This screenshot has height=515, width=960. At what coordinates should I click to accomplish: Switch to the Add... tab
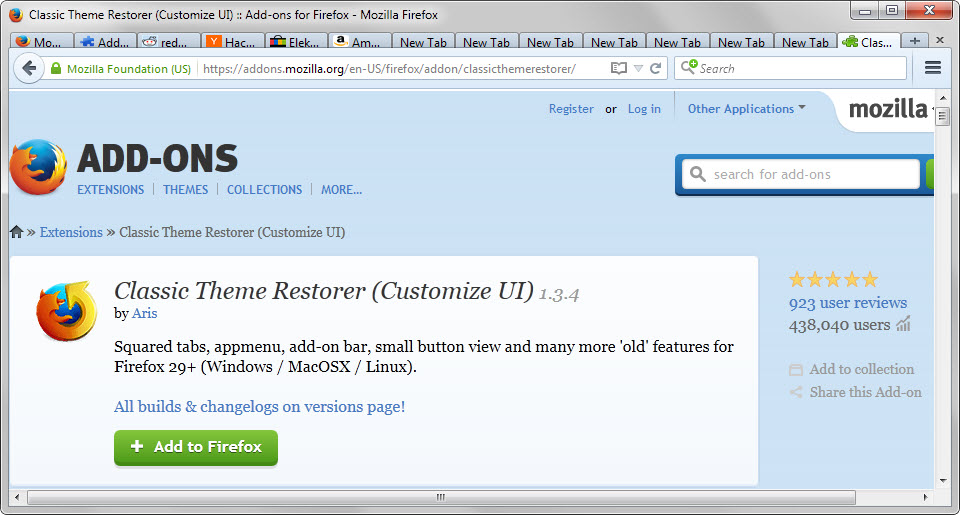[x=106, y=42]
